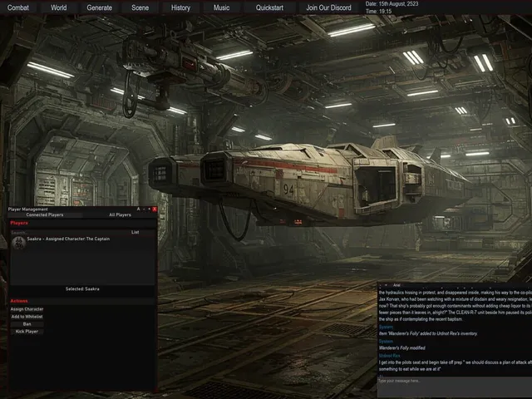Open the Generate menu
Viewport: 532px width, 399px height.
[x=100, y=7]
